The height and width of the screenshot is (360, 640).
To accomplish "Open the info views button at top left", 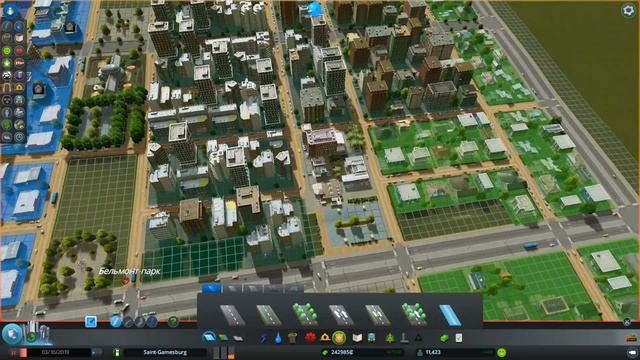I will pos(10,11).
